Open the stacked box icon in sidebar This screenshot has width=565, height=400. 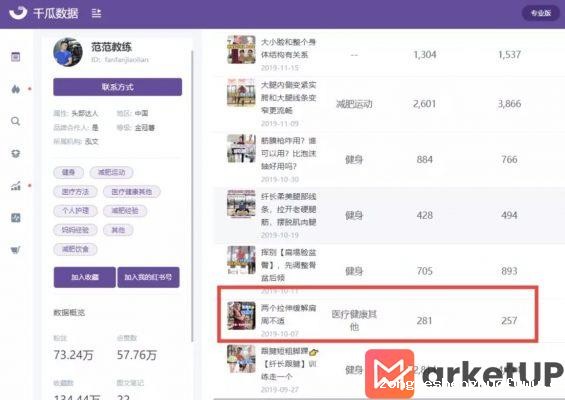[x=15, y=154]
